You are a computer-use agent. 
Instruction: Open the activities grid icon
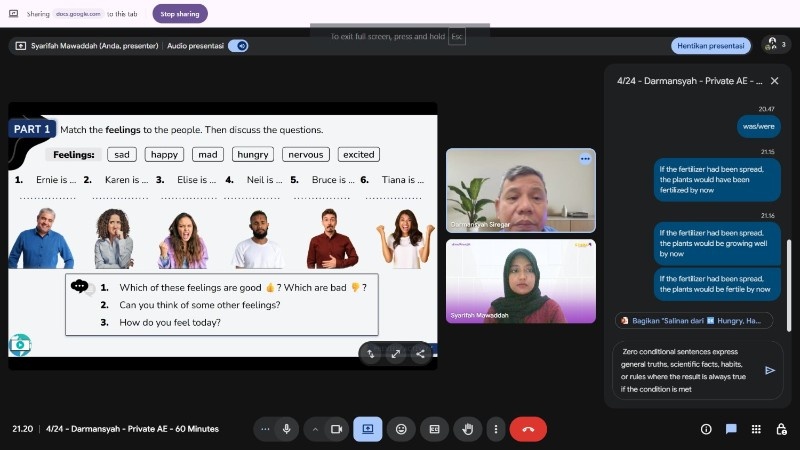[x=756, y=429]
